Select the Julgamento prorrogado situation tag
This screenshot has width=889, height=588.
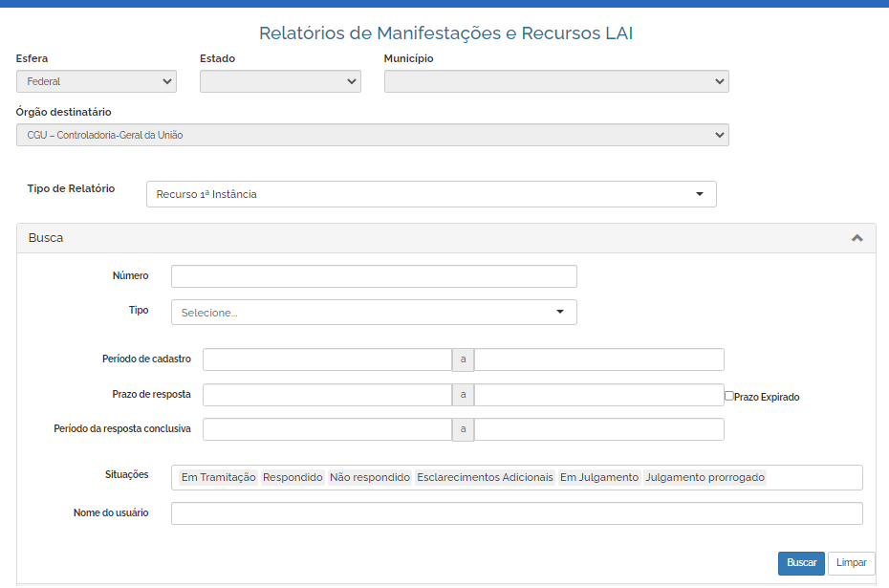tap(705, 477)
